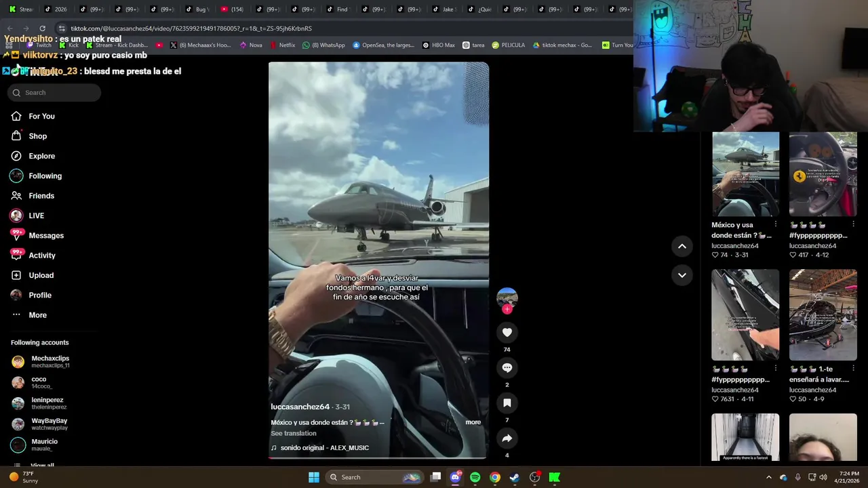This screenshot has width=868, height=488.
Task: Open the Windows Start menu
Action: click(314, 477)
